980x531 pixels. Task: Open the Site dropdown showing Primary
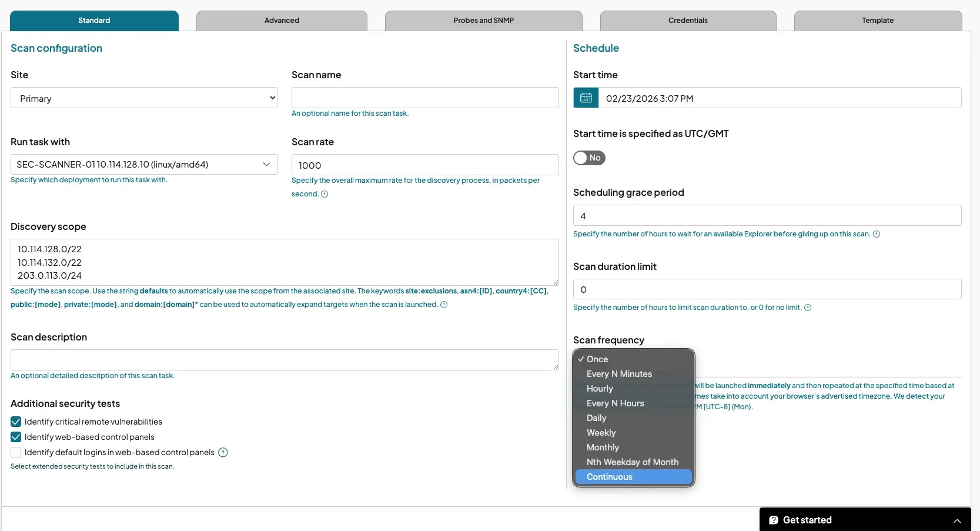pyautogui.click(x=144, y=98)
